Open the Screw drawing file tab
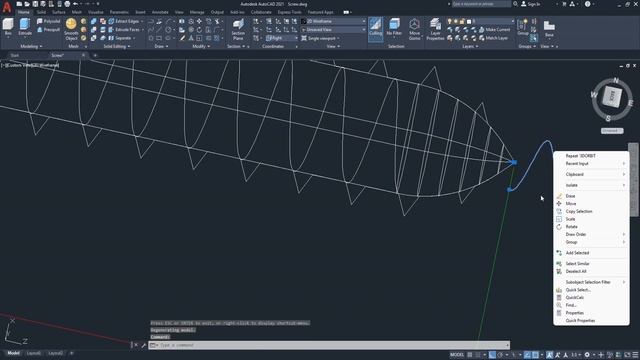 pos(58,55)
